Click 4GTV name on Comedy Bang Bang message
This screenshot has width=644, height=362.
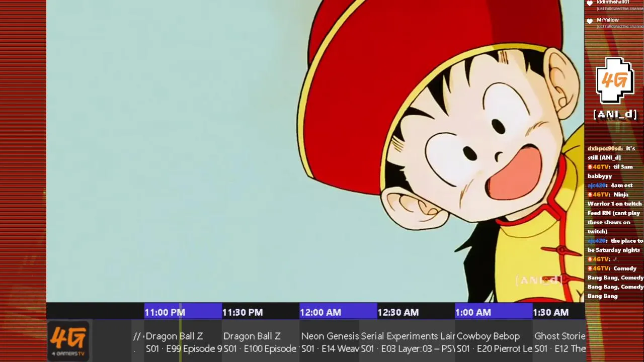pos(600,268)
